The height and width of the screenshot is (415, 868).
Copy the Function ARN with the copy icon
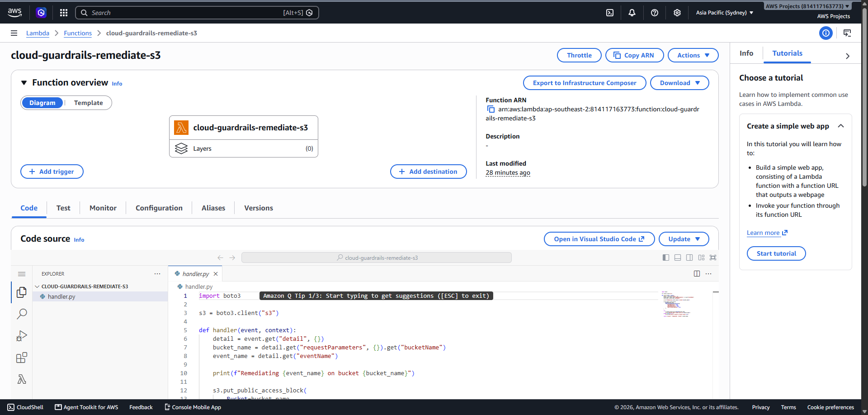point(491,109)
